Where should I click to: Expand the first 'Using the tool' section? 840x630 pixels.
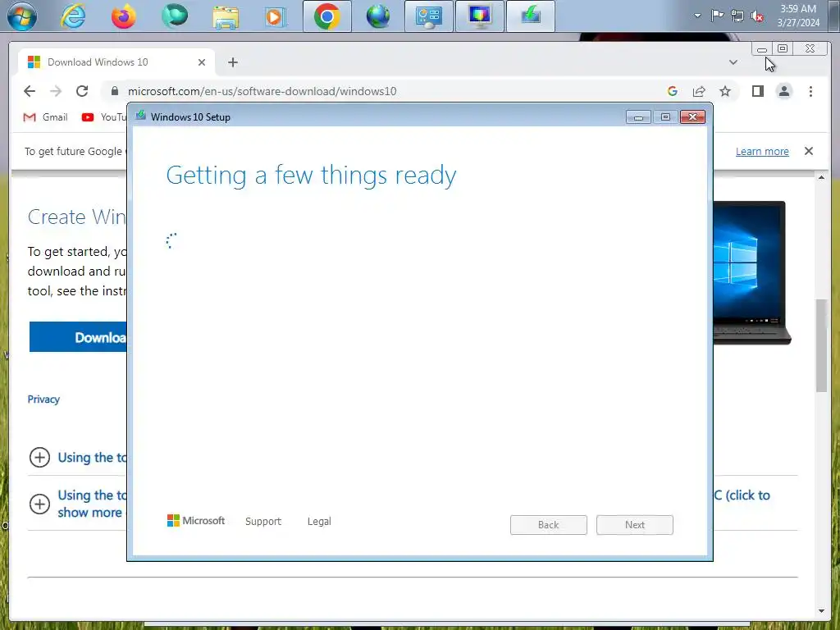tap(39, 458)
